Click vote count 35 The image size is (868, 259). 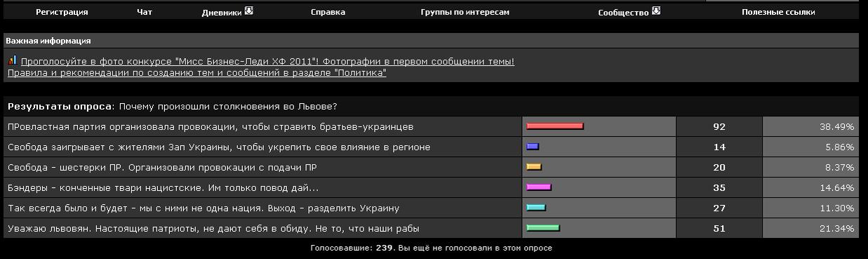coord(719,188)
